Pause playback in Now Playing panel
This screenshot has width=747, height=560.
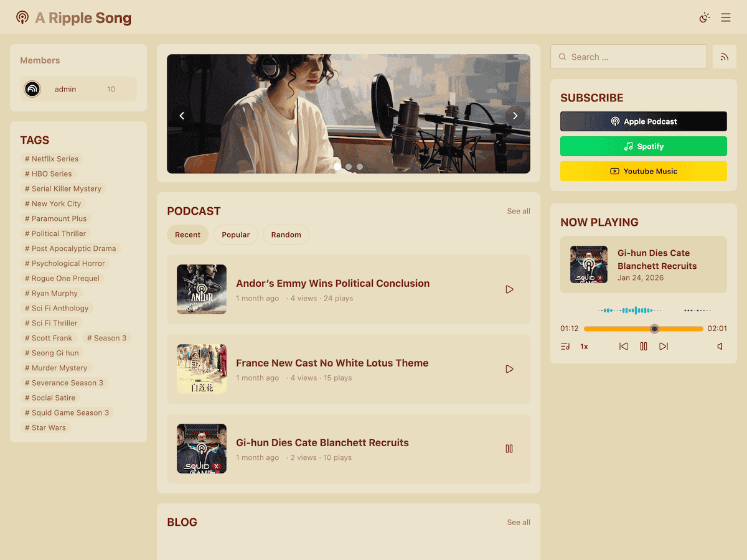(644, 347)
